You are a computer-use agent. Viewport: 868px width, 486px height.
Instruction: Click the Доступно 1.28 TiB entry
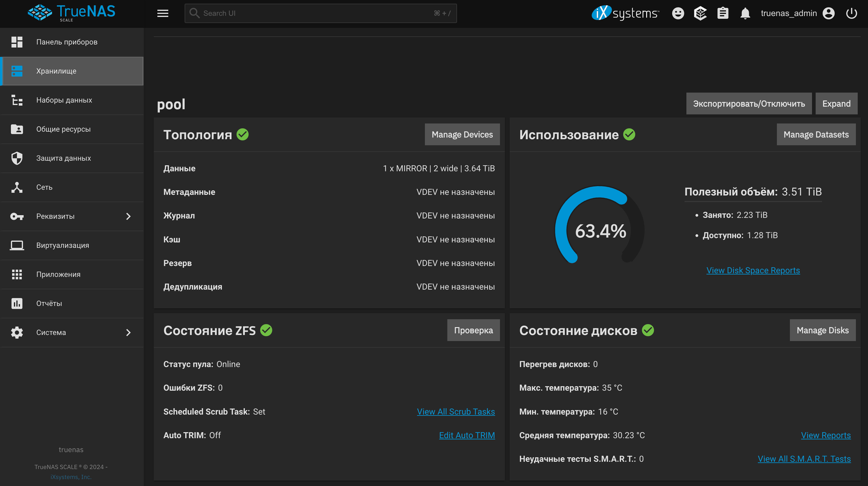point(740,236)
